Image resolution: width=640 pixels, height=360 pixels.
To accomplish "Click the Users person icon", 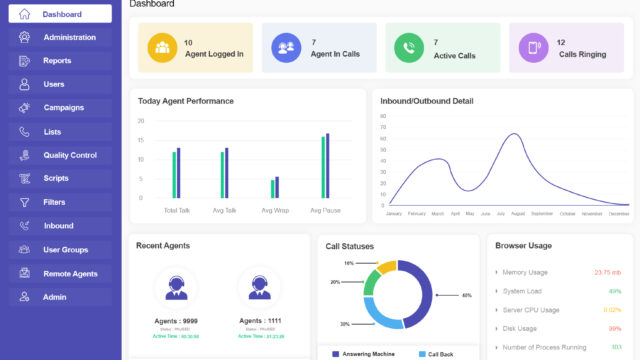I will click(x=24, y=84).
